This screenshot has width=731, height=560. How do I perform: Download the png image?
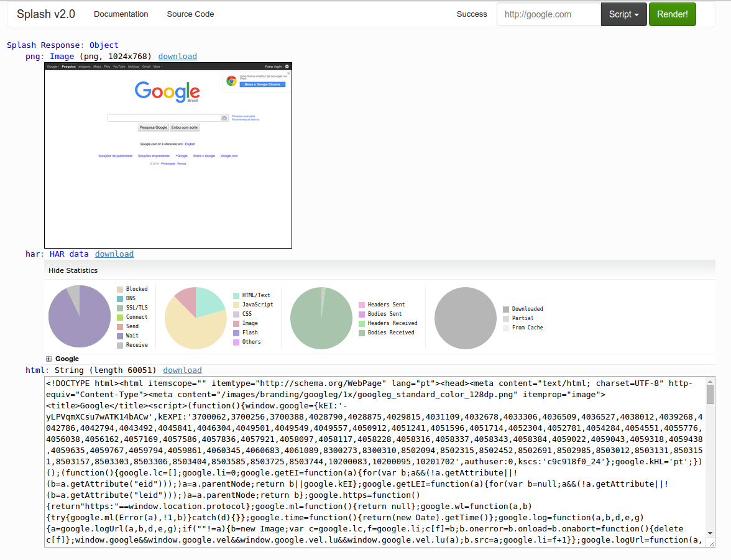(178, 57)
